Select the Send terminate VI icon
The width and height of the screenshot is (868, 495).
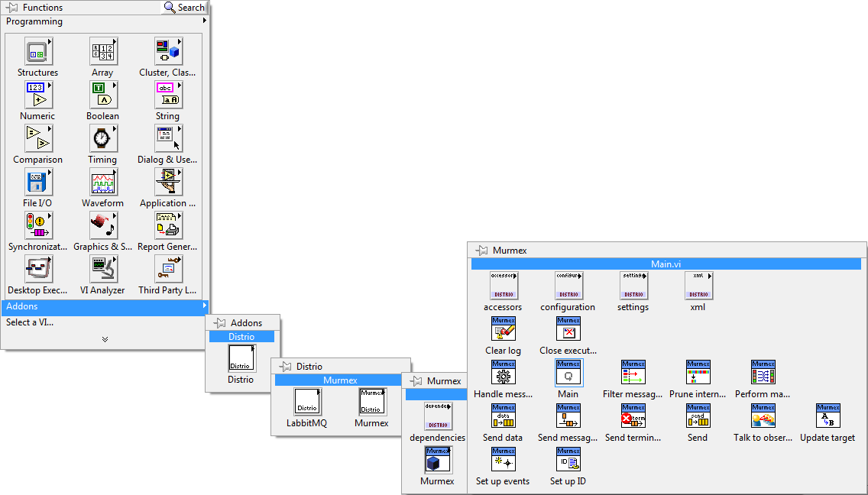point(633,416)
